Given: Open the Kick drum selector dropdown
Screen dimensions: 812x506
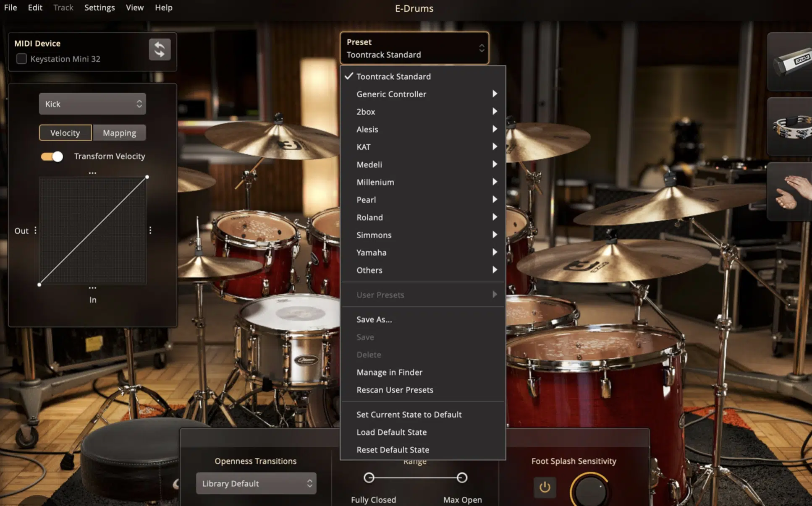Looking at the screenshot, I should point(92,104).
